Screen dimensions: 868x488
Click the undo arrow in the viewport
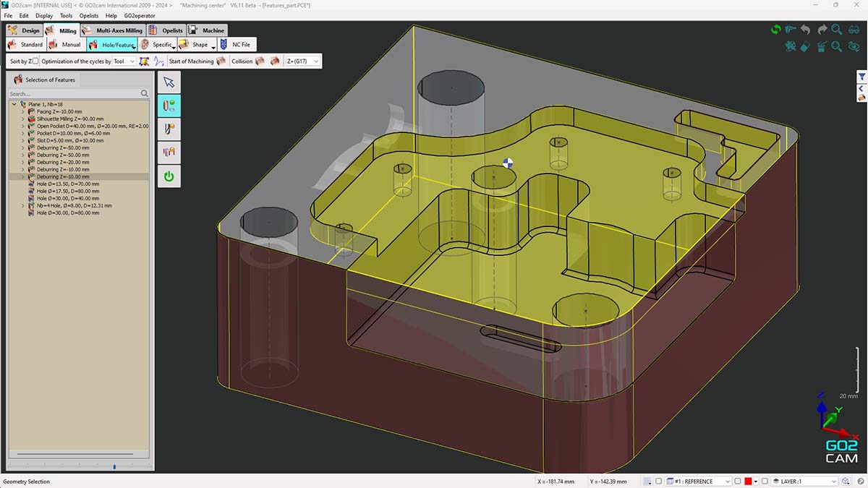(x=806, y=30)
